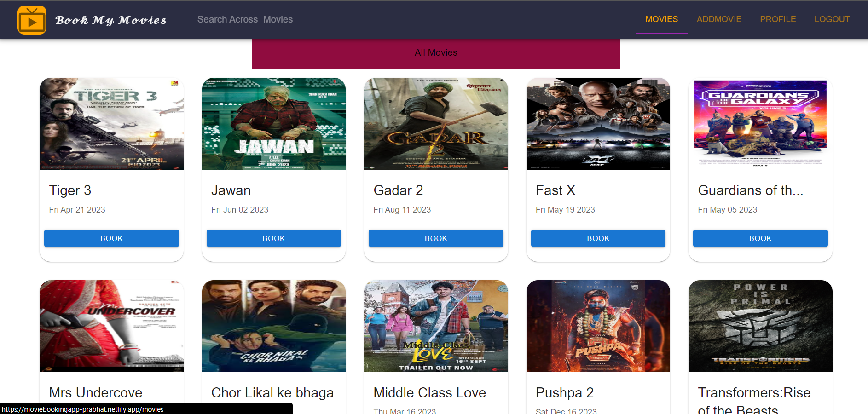
Task: Select the LOGOUT tab
Action: pos(832,19)
